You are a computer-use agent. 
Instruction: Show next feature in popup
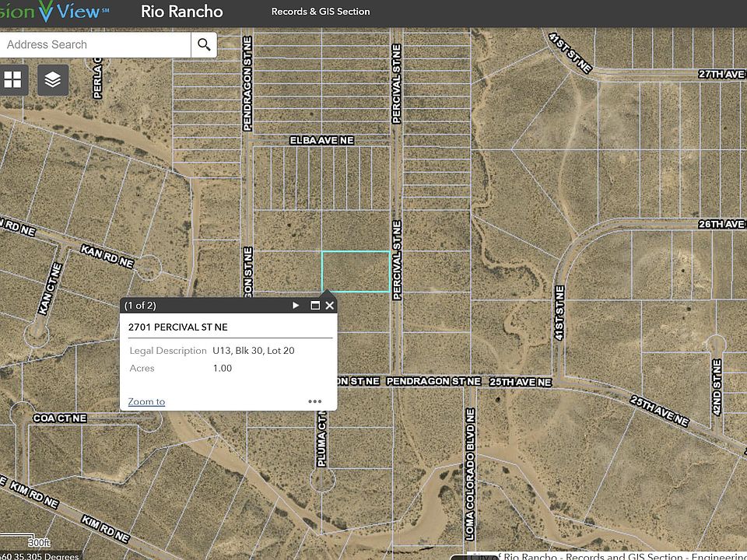[296, 306]
